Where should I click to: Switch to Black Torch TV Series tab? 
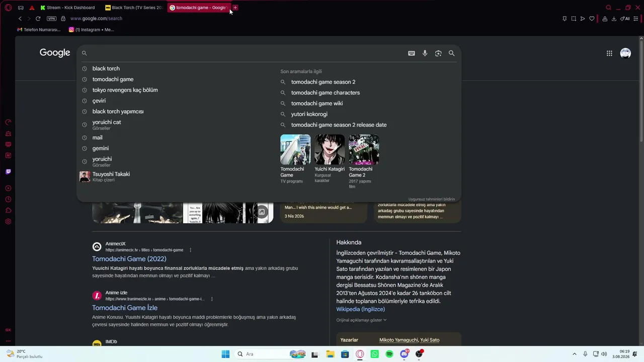(134, 8)
